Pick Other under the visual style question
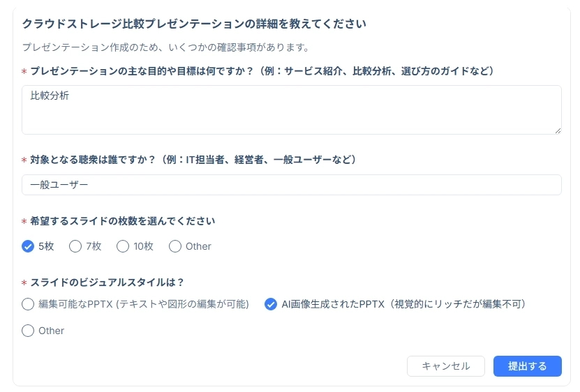 pos(28,331)
